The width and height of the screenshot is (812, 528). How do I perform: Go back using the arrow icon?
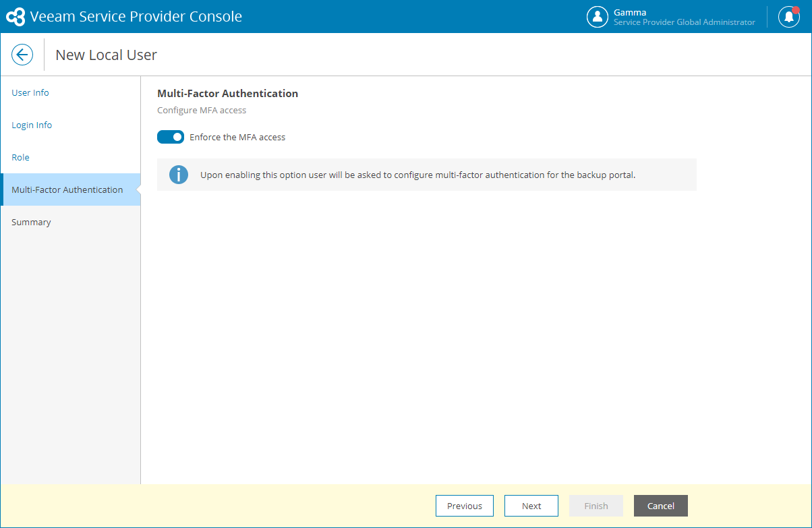pos(22,55)
